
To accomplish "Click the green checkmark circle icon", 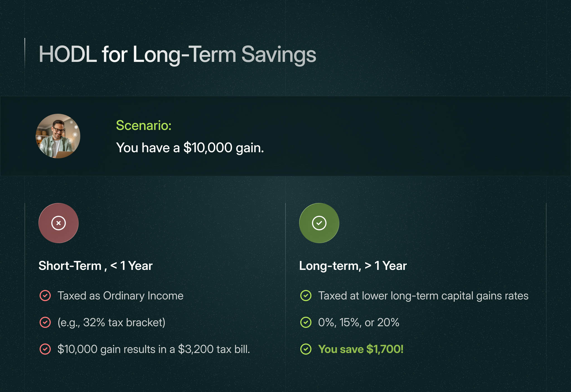I will [x=319, y=223].
